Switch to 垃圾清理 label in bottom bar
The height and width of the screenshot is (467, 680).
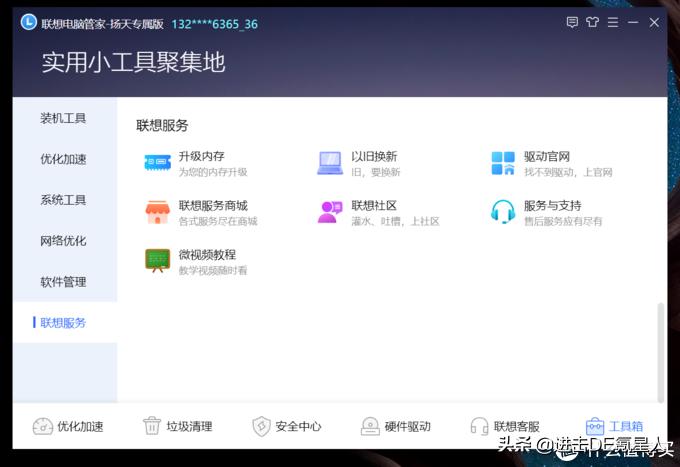point(190,426)
